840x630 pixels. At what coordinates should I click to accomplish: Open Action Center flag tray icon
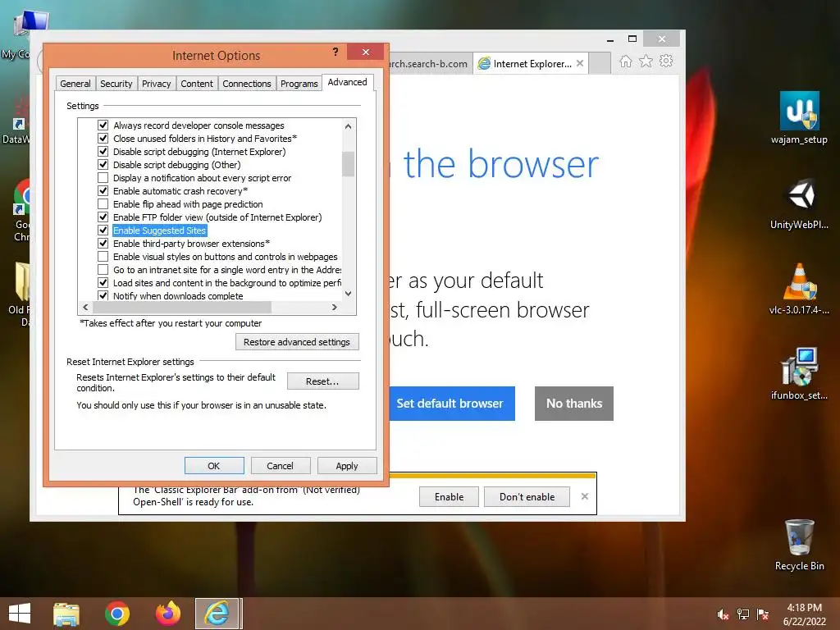(763, 614)
